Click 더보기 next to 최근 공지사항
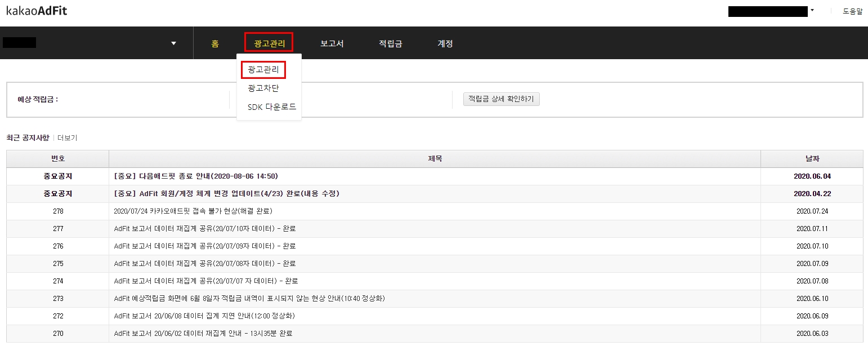Screen dimensions: 868x359 pos(68,138)
